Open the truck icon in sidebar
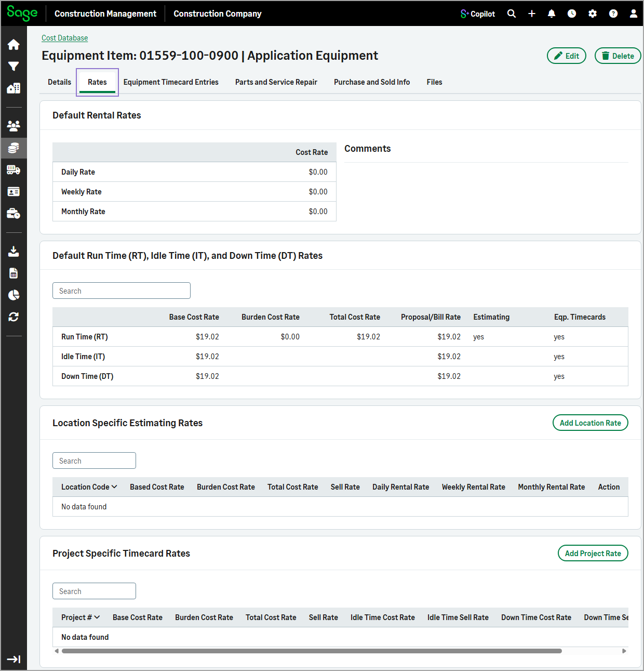The width and height of the screenshot is (644, 671). pyautogui.click(x=14, y=170)
